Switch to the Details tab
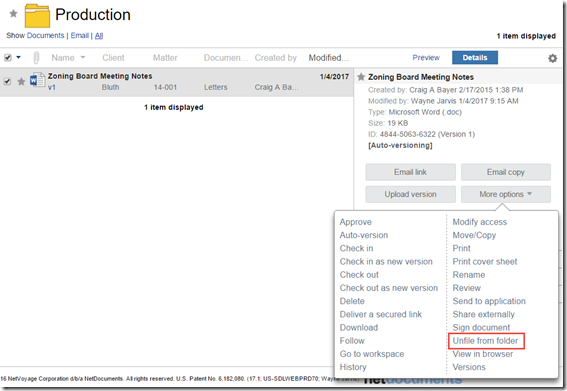Viewport: 567px width, 391px height. pyautogui.click(x=475, y=58)
